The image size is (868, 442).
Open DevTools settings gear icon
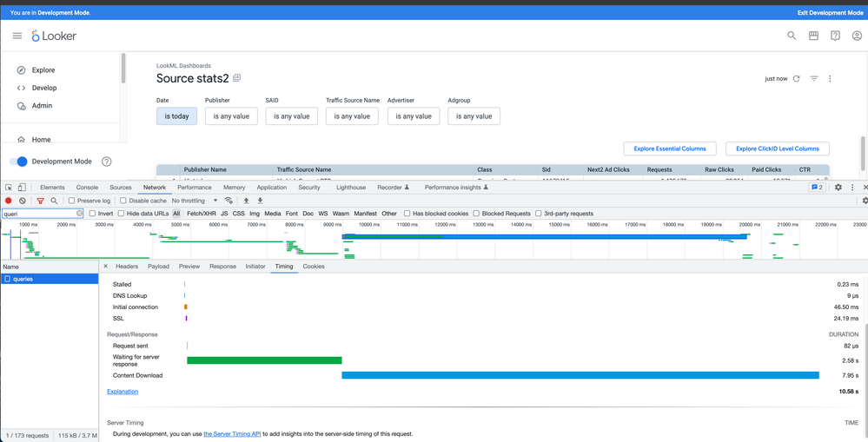(838, 188)
